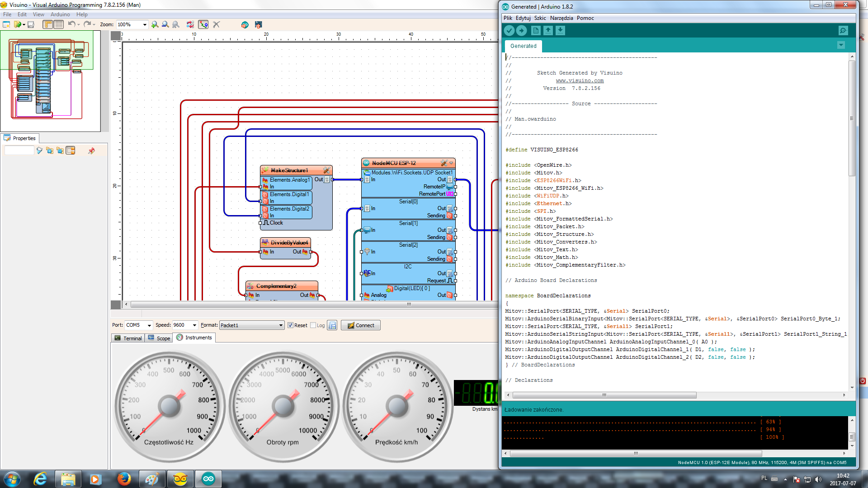Click the NodeMCU ESP-12 tools icon
868x488 pixels.
tap(444, 163)
